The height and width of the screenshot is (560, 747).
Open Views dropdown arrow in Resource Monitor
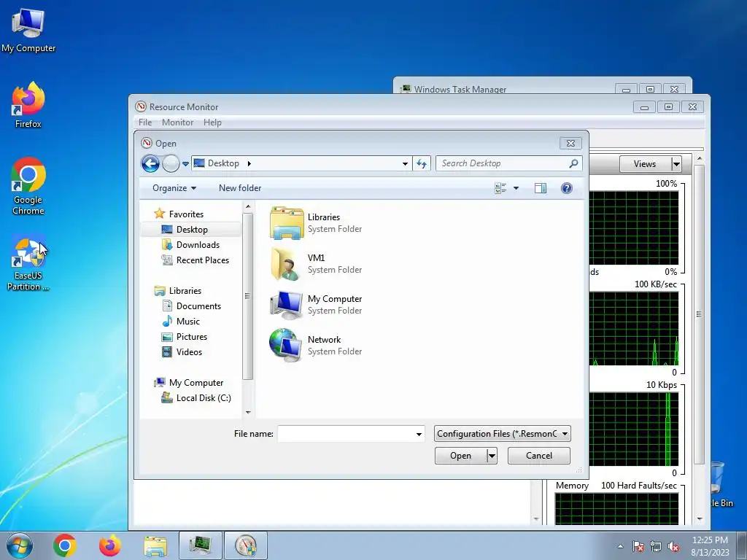676,164
